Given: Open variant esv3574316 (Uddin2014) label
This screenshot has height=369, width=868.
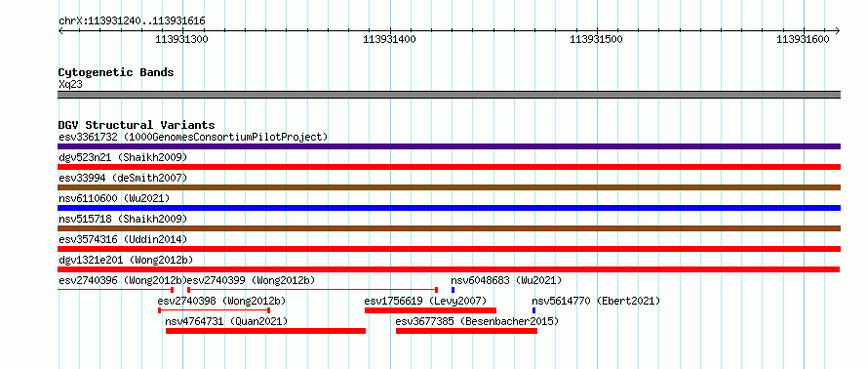Looking at the screenshot, I should click(123, 239).
